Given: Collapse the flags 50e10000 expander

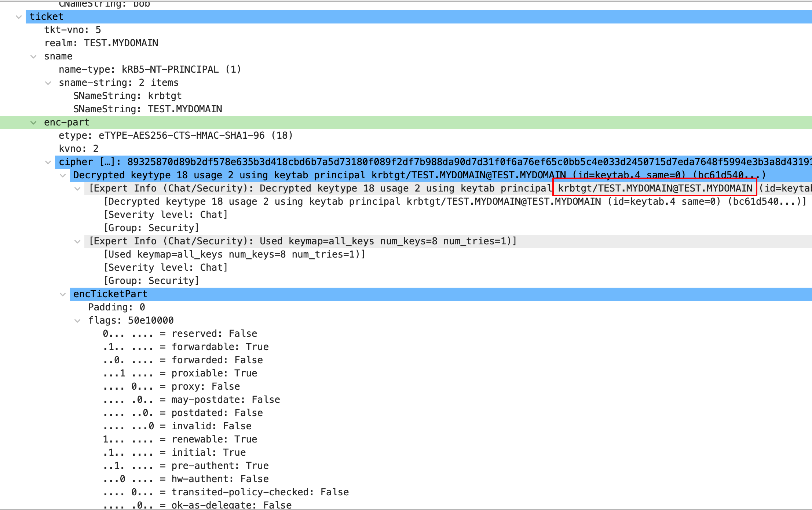Looking at the screenshot, I should [x=77, y=321].
